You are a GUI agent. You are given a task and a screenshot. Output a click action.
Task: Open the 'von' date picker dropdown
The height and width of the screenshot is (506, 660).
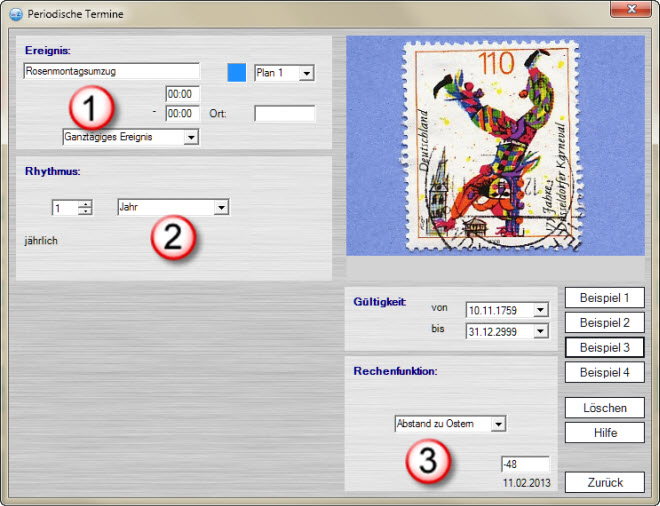[541, 310]
